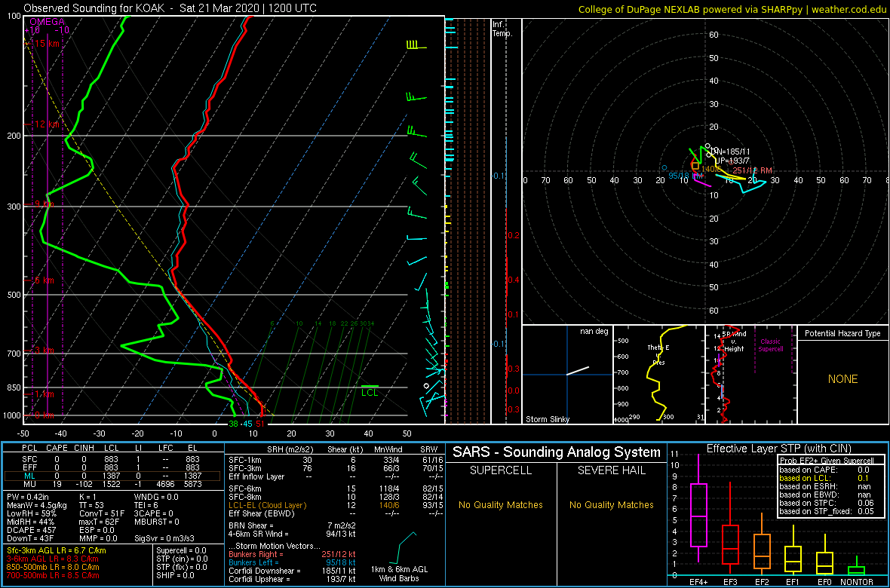Screen dimensions: 890x588
Task: Select the LCL-EL (Cloud Layer) row
Action: tap(336, 505)
